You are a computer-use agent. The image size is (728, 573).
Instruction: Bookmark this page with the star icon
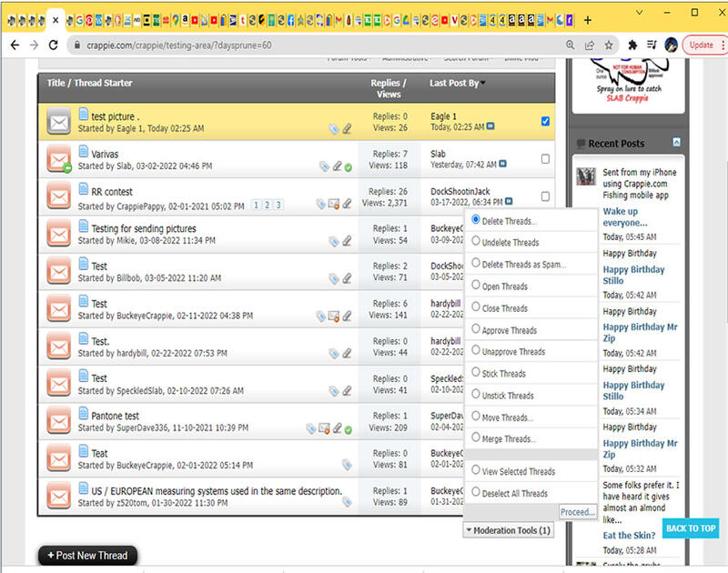click(x=609, y=45)
